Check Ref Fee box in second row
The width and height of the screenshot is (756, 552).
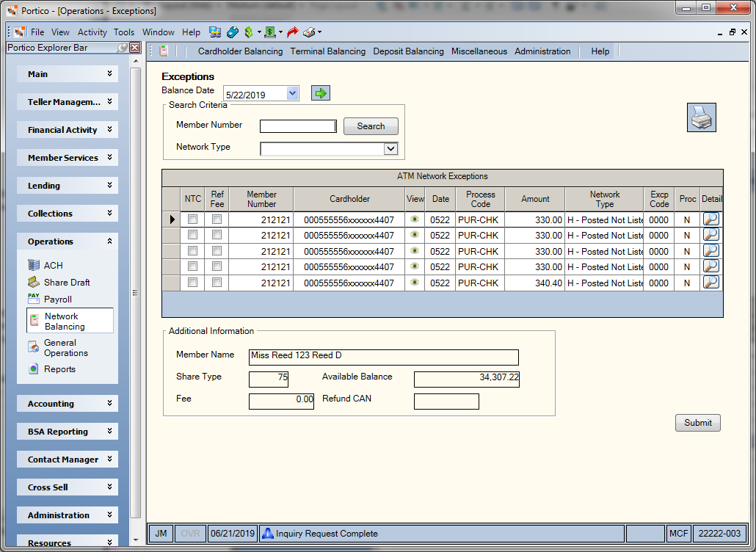pos(217,235)
